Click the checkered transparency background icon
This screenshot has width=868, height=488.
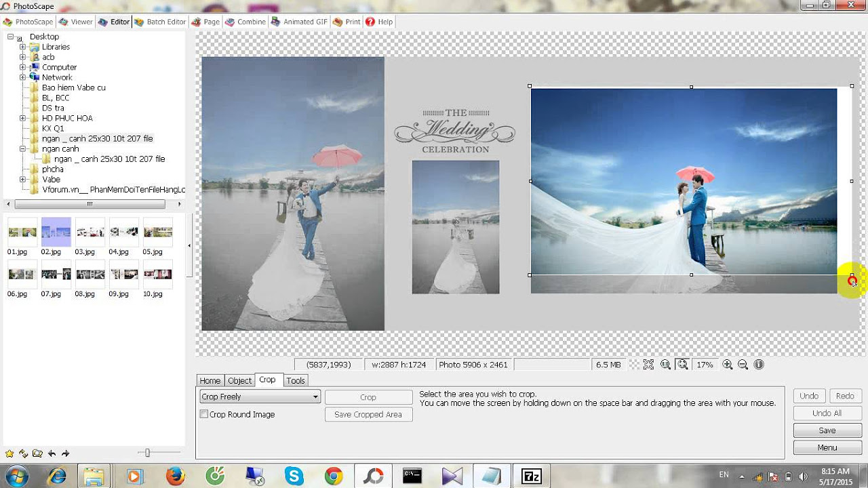coord(633,365)
